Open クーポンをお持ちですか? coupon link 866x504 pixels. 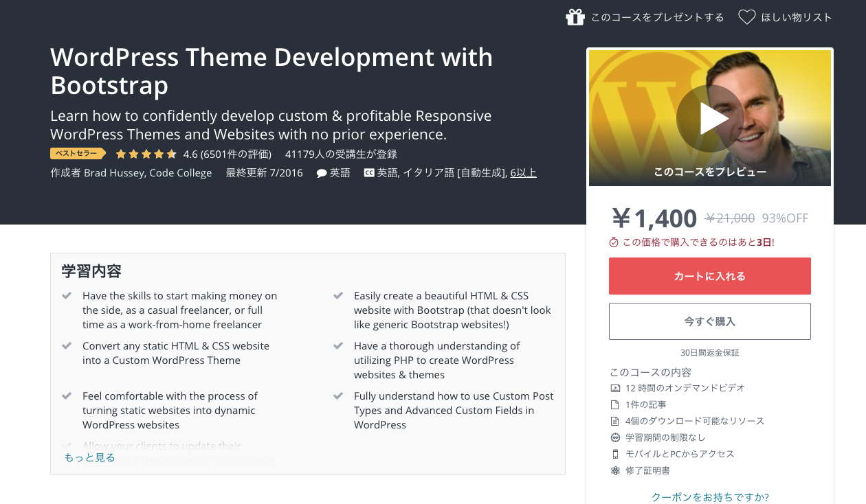710,496
